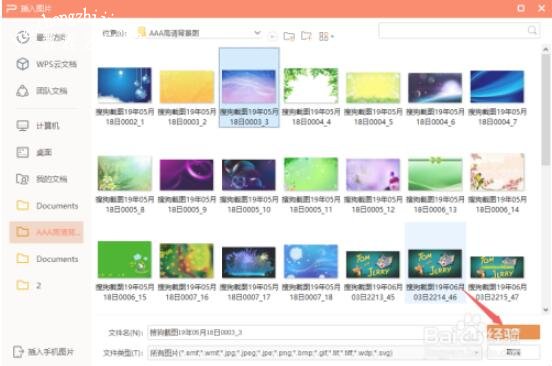The image size is (552, 366).
Task: Close the insert picture dialog
Action: pos(542,8)
